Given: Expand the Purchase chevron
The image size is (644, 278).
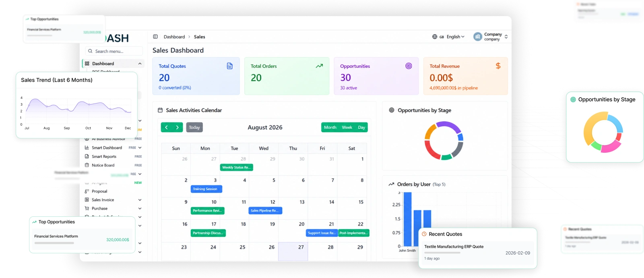Looking at the screenshot, I should [x=140, y=208].
